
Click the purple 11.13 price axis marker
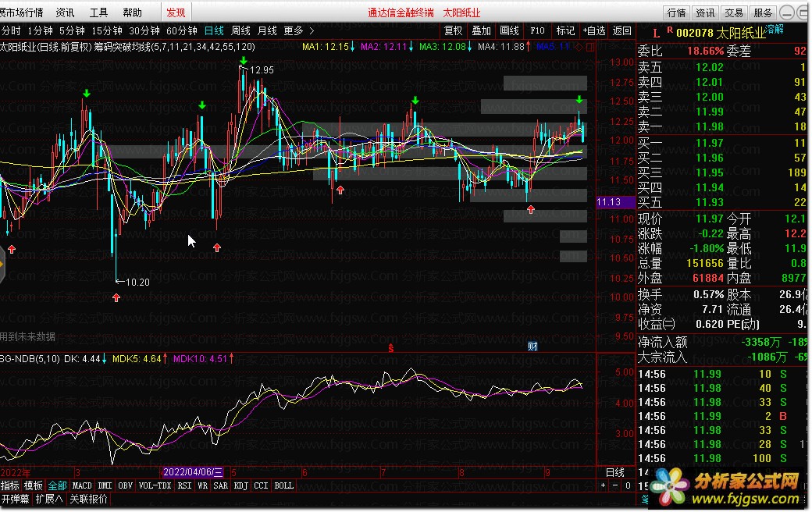pos(616,202)
